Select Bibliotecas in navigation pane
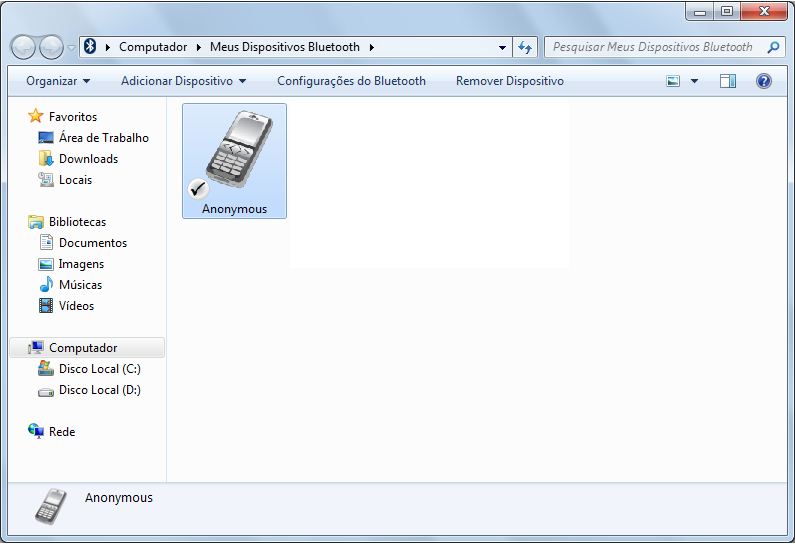Image resolution: width=795 pixels, height=544 pixels. point(78,222)
